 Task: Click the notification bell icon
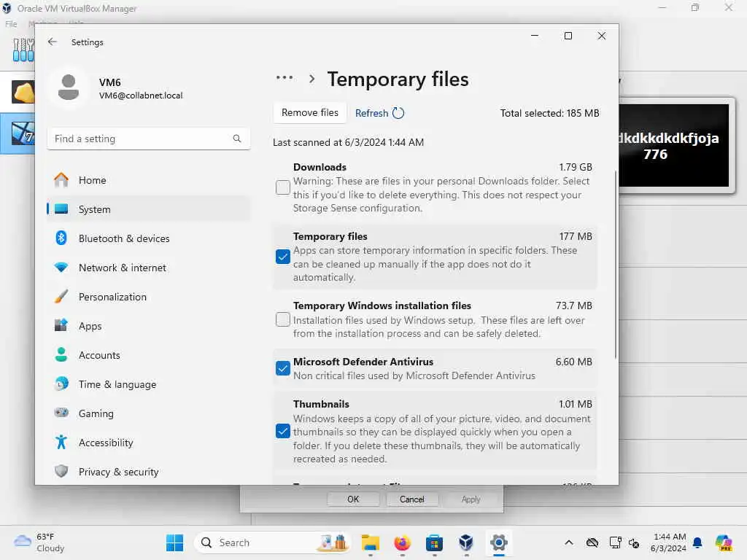tap(697, 542)
